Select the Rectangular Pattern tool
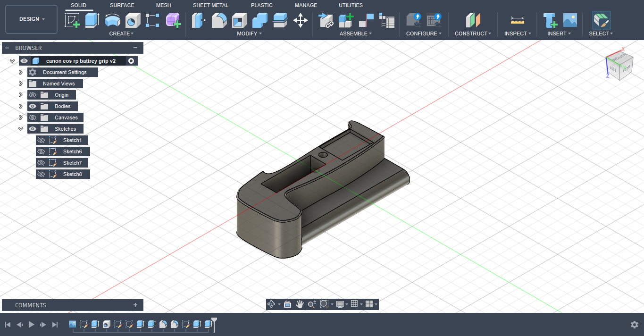Screen dimensions: 644x336 click(153, 20)
